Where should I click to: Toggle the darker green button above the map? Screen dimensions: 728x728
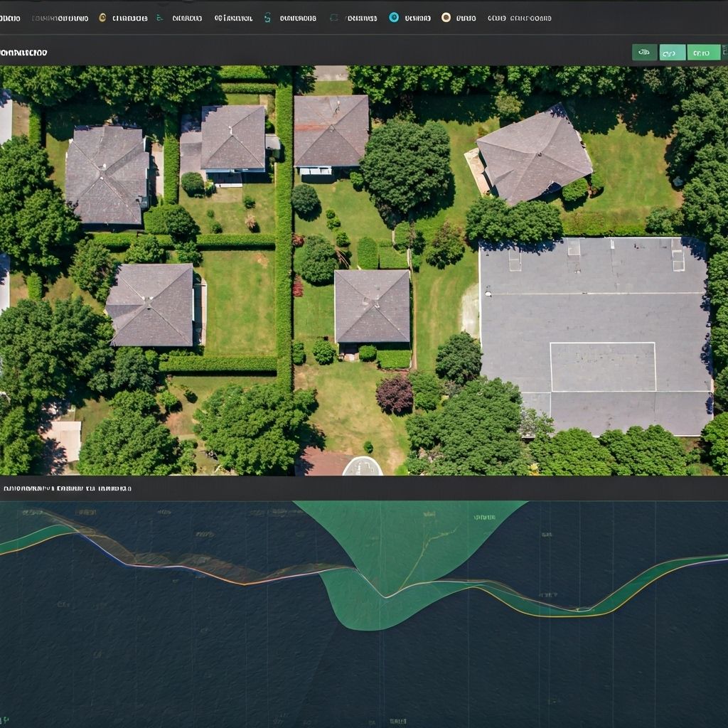click(644, 51)
